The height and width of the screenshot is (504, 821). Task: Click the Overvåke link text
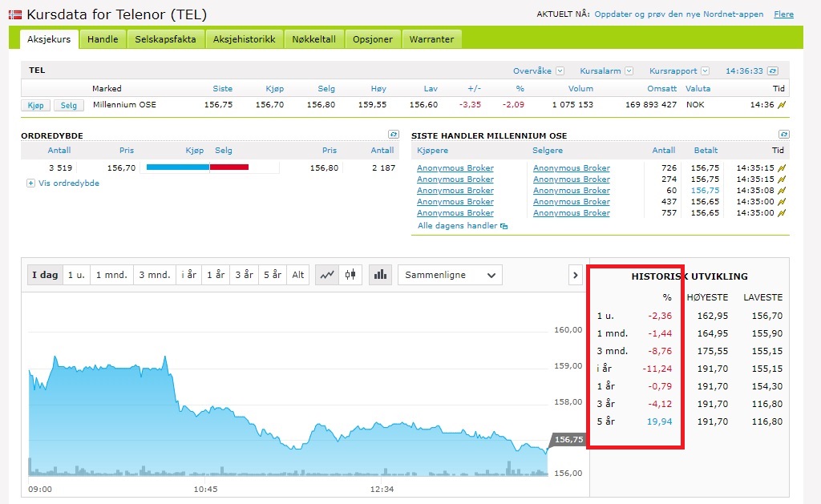pyautogui.click(x=532, y=71)
